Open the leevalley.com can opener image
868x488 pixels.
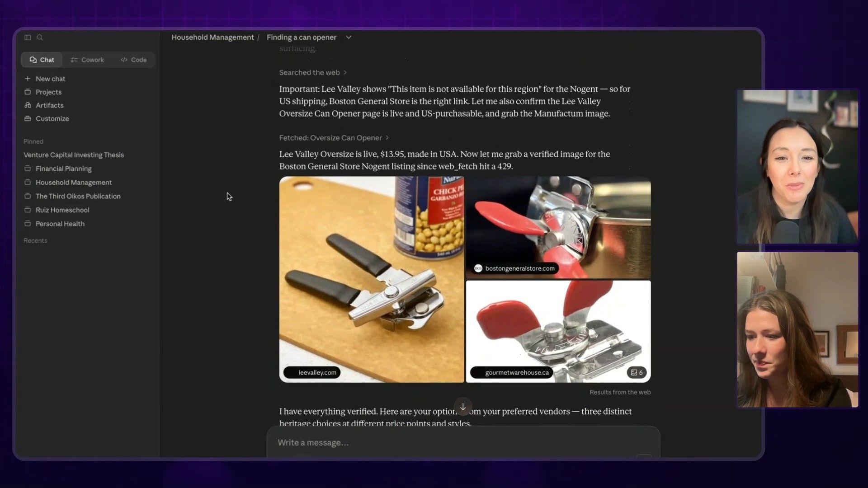tap(372, 279)
